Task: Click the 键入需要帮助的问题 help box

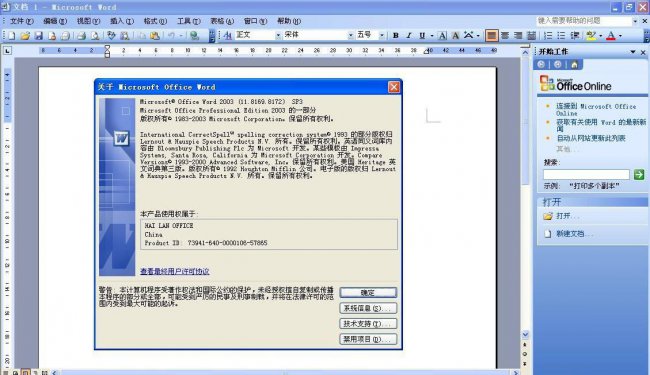Action: pyautogui.click(x=584, y=21)
